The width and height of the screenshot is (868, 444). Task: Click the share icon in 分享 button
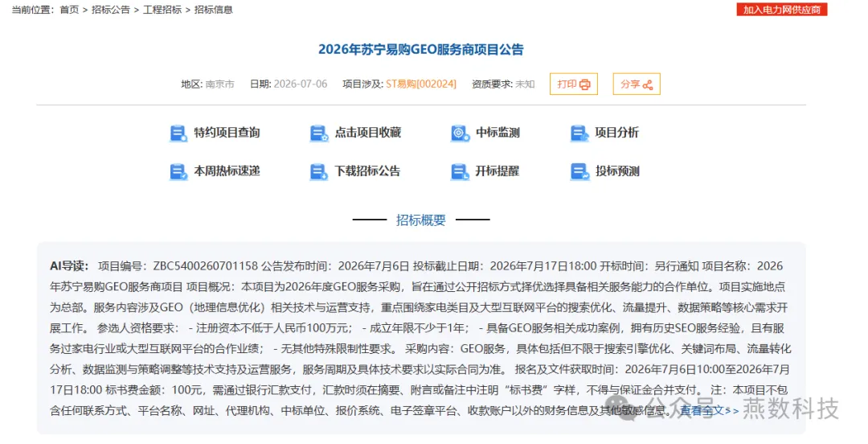click(x=648, y=84)
